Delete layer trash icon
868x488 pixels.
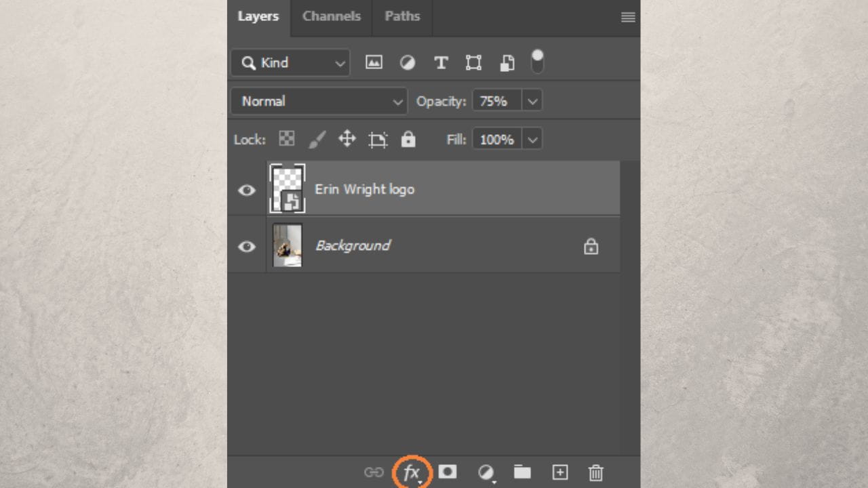tap(595, 472)
